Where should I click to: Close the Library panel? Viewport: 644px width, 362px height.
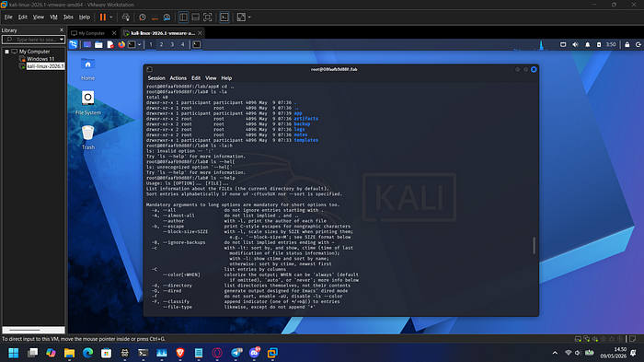[62, 30]
